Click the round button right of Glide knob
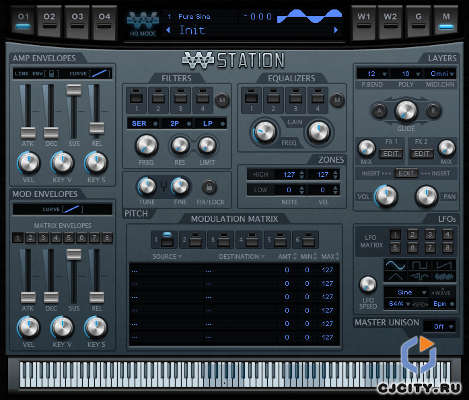Screen dimensions: 469x400 pos(433,111)
